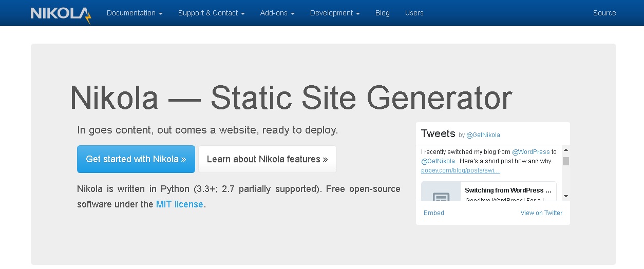The height and width of the screenshot is (269, 644).
Task: Click the tagline 'In goes content, out comes a website'
Action: tap(207, 130)
